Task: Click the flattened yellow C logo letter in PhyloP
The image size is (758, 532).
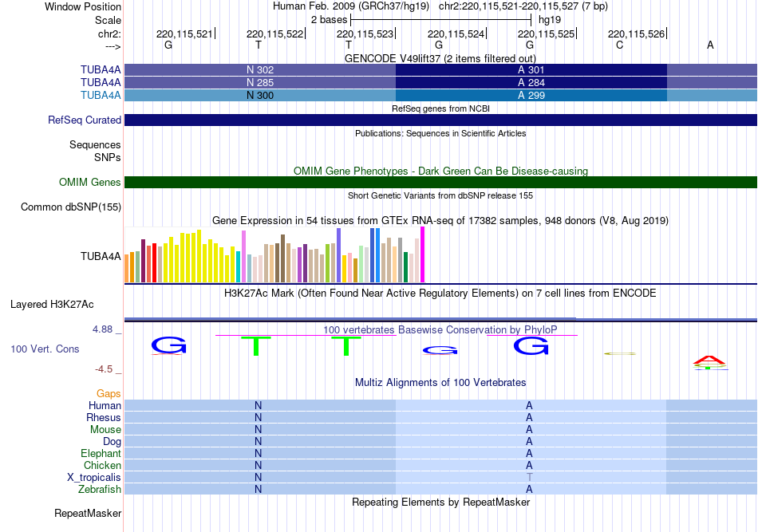Action: (620, 353)
